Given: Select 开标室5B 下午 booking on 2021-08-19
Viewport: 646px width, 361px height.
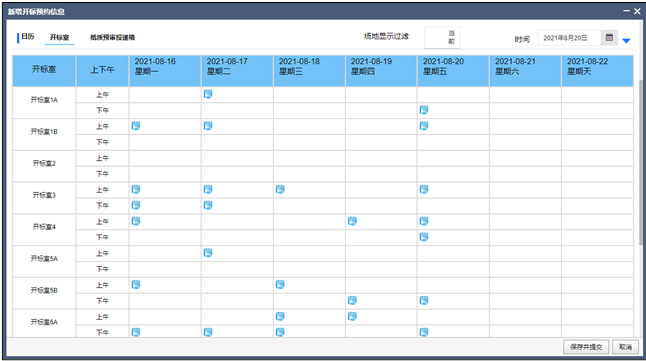Looking at the screenshot, I should [352, 300].
